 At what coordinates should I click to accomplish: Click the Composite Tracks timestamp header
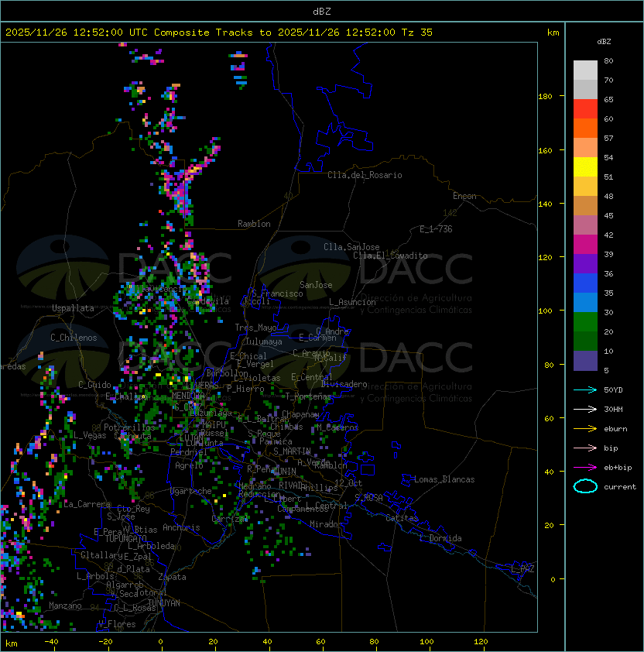click(x=219, y=33)
